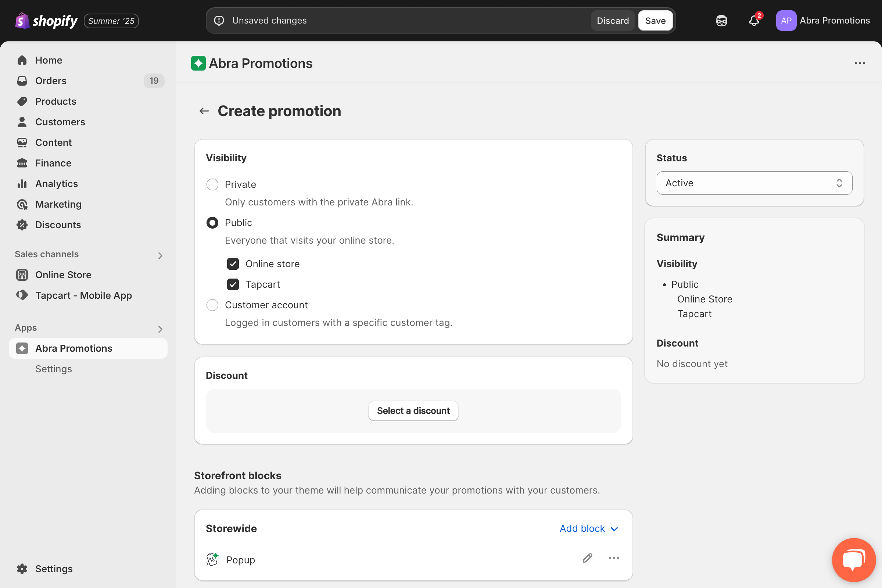Click the Popup block discount icon
This screenshot has width=882, height=588.
[x=212, y=559]
